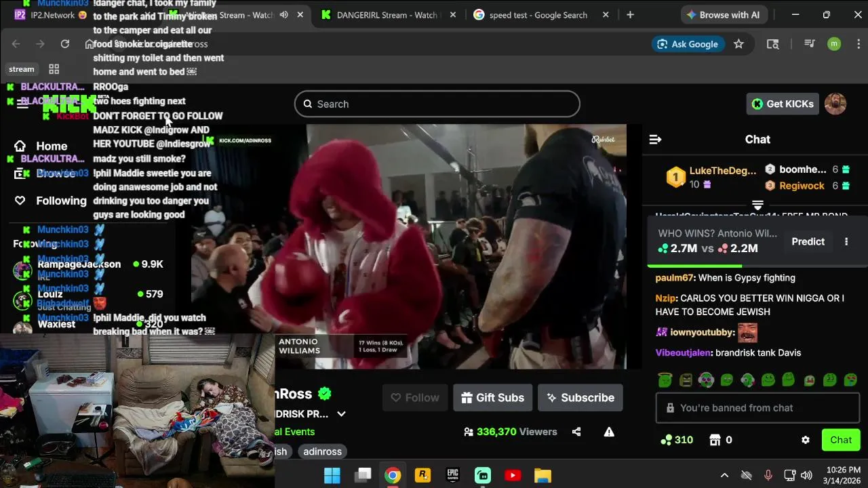Click the Gift Subs button
Image resolution: width=868 pixels, height=488 pixels.
[x=493, y=398]
